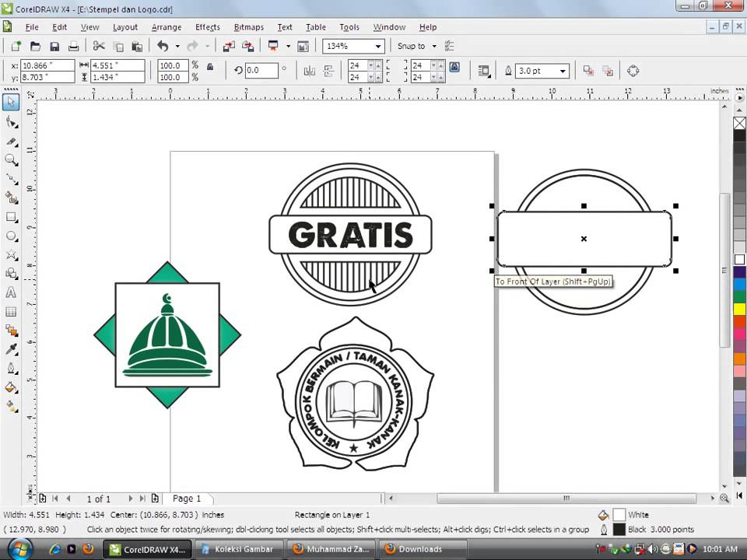Click the Convert to Curves icon
The image size is (747, 560).
(x=633, y=71)
